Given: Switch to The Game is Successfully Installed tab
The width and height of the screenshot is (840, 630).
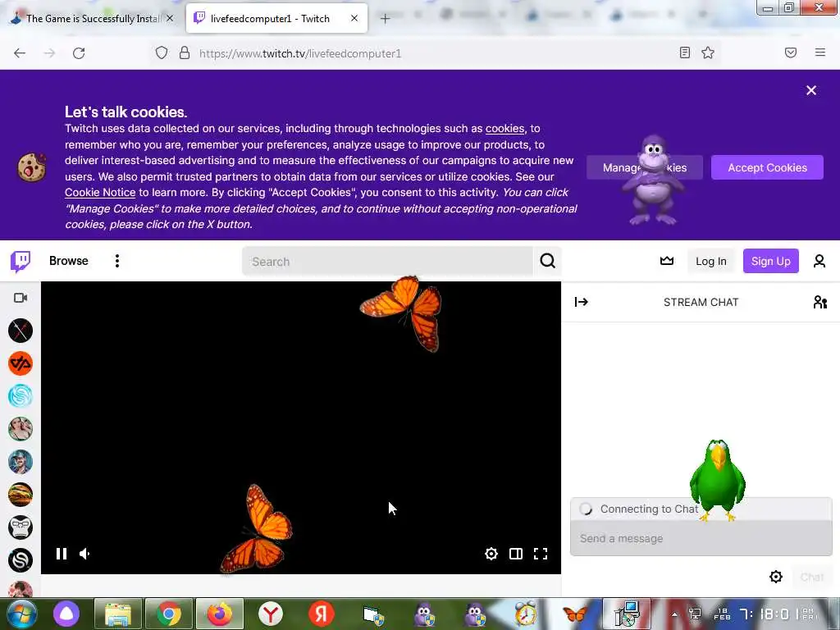Looking at the screenshot, I should pos(92,18).
